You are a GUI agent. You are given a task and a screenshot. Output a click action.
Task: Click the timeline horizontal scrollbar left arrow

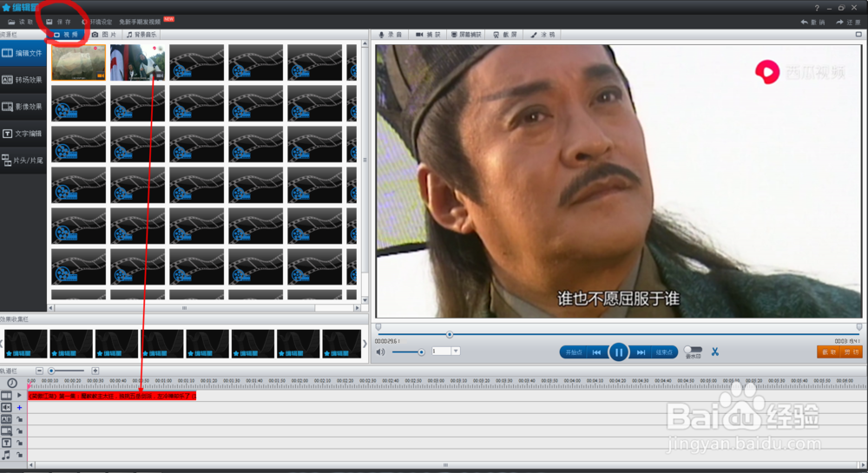(31, 465)
